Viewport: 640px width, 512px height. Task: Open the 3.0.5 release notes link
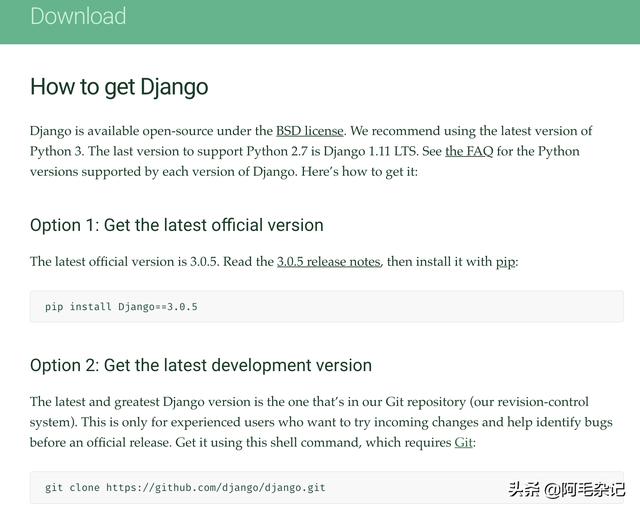329,262
